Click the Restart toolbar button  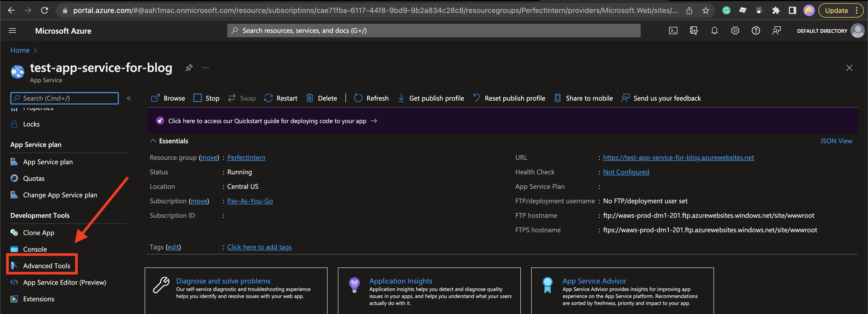point(281,98)
